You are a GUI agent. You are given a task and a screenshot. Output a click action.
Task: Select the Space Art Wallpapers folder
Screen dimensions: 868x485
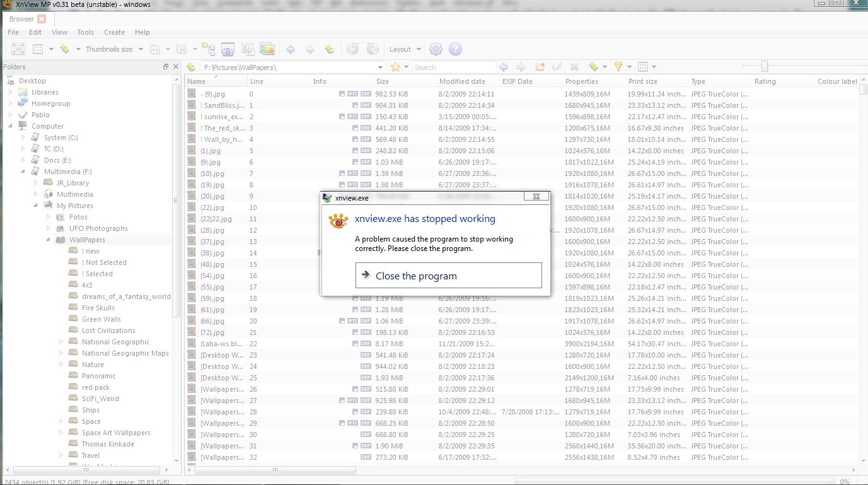116,433
